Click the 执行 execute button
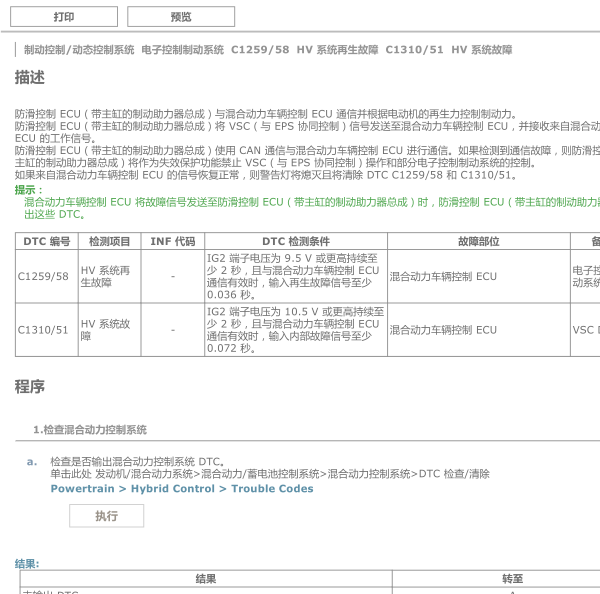Viewport: 600px width, 594px height. [106, 516]
